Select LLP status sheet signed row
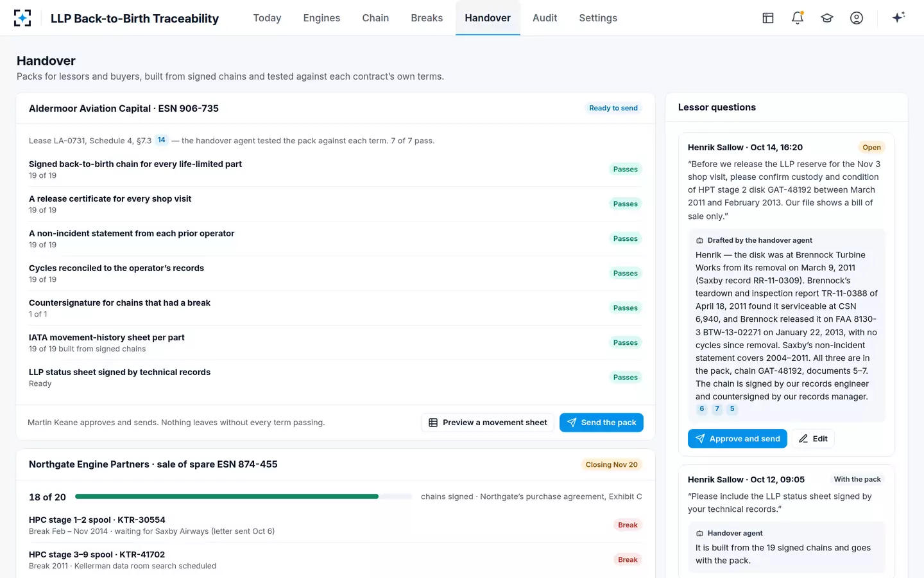 coord(335,378)
